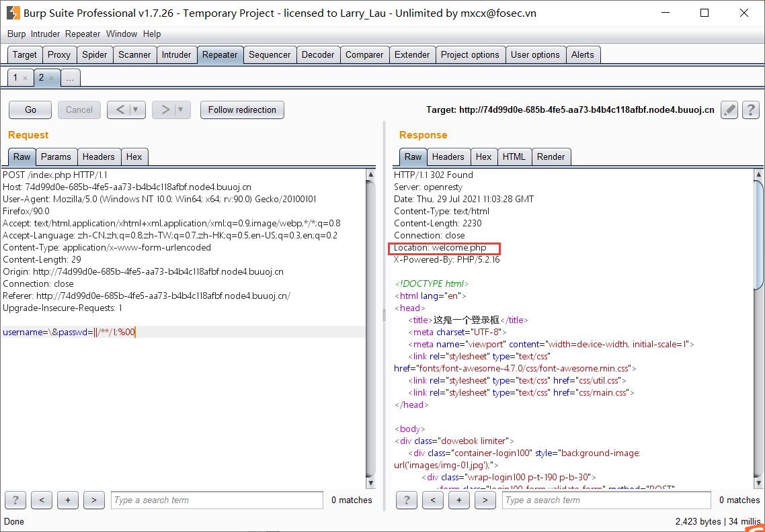The height and width of the screenshot is (532, 765).
Task: Click request scrollbar up arrow
Action: pos(371,175)
